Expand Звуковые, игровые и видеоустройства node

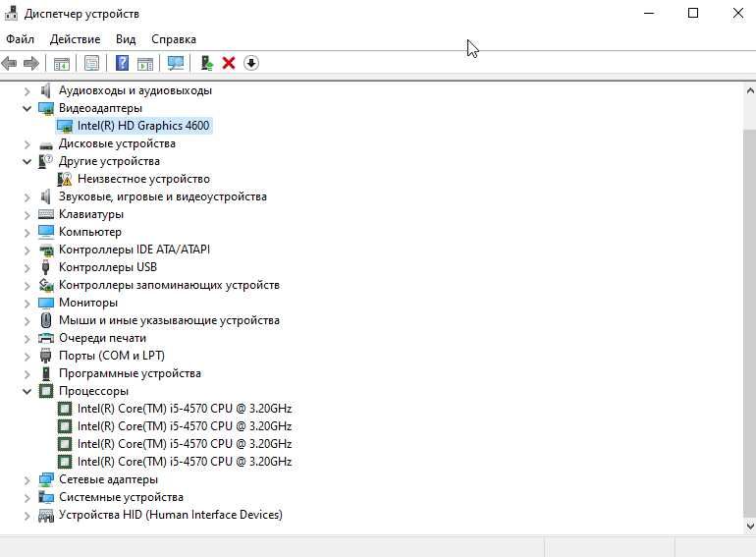point(27,197)
